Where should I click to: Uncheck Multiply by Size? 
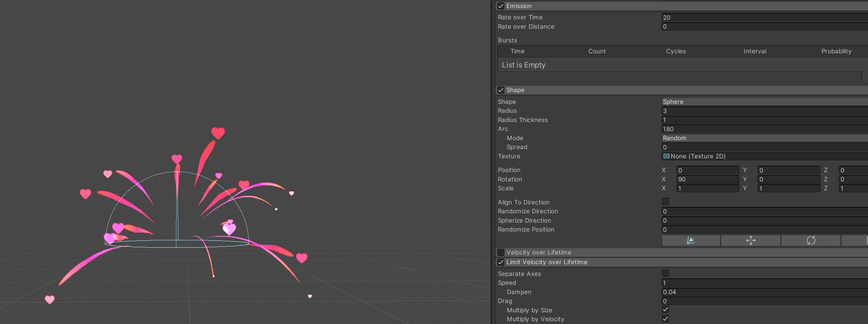click(x=665, y=310)
